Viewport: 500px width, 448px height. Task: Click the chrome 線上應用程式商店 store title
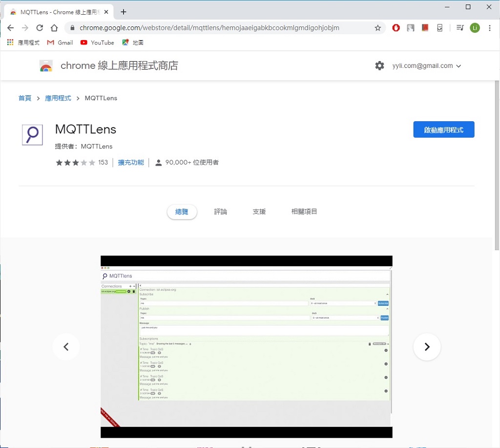(119, 66)
